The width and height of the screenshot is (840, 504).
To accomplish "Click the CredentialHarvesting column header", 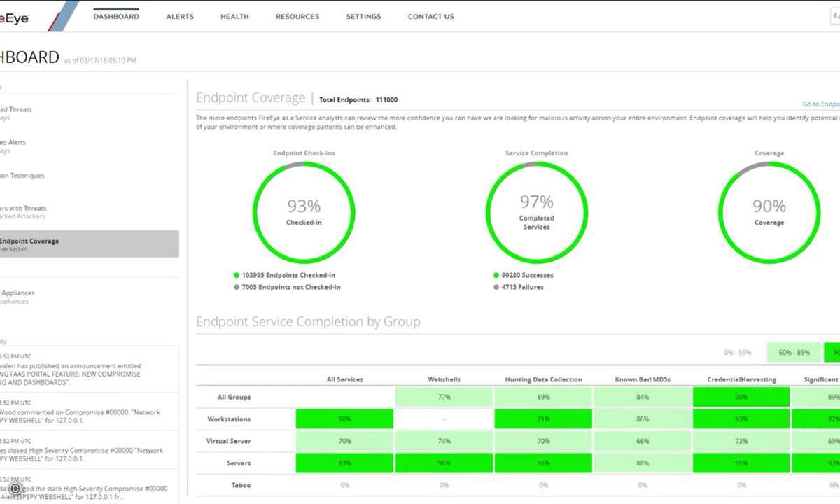I will pyautogui.click(x=741, y=379).
